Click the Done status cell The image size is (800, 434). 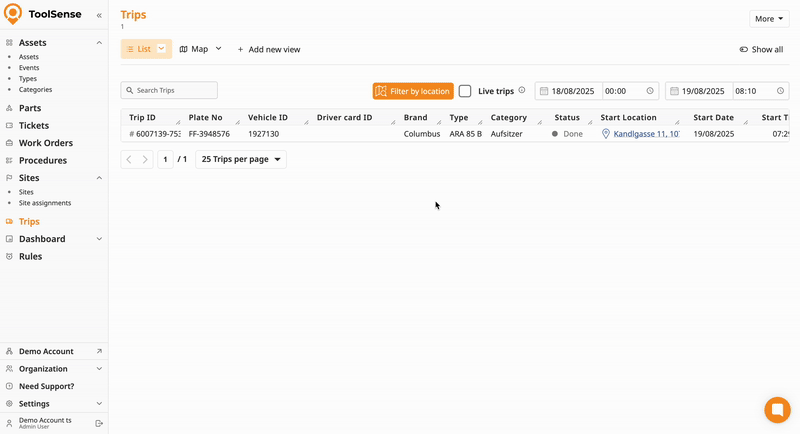(567, 134)
